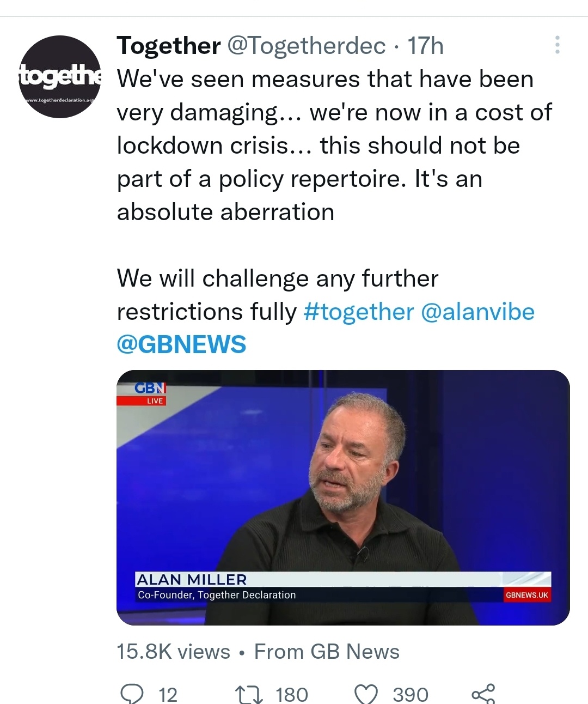Image resolution: width=588 pixels, height=704 pixels.
Task: Click the 390 likes count
Action: coord(411,694)
